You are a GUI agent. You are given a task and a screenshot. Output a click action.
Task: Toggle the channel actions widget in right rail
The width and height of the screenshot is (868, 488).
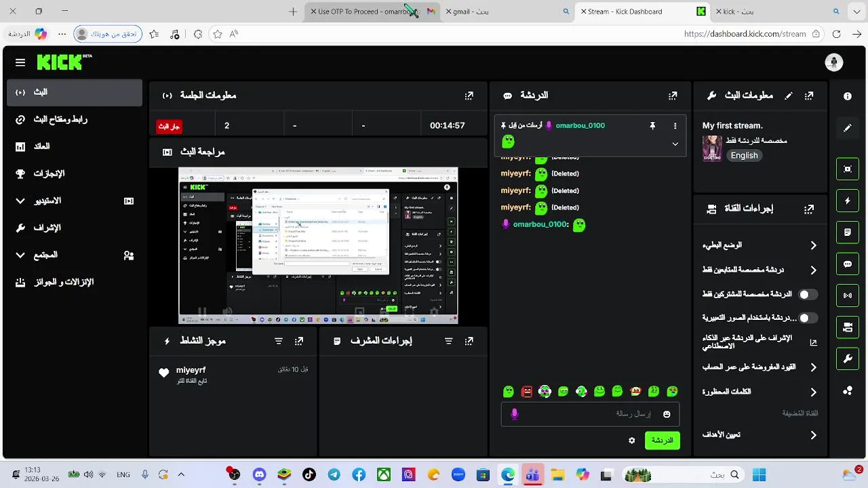(x=848, y=327)
